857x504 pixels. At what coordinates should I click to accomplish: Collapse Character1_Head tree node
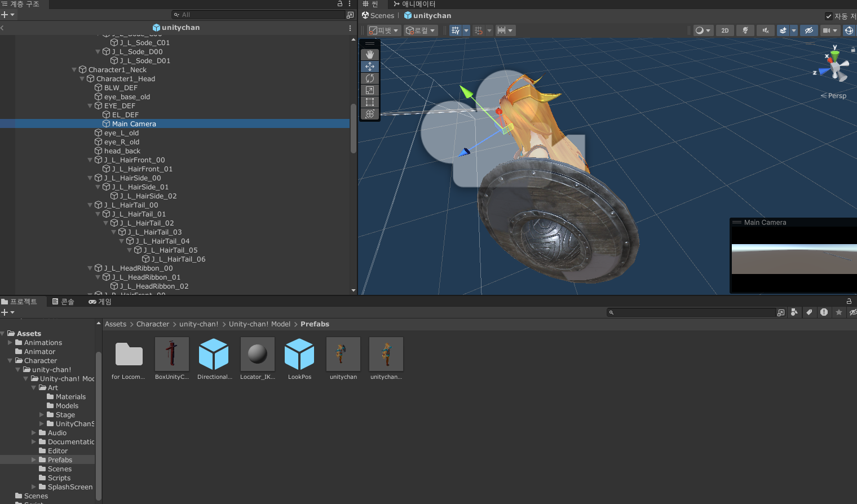click(82, 79)
